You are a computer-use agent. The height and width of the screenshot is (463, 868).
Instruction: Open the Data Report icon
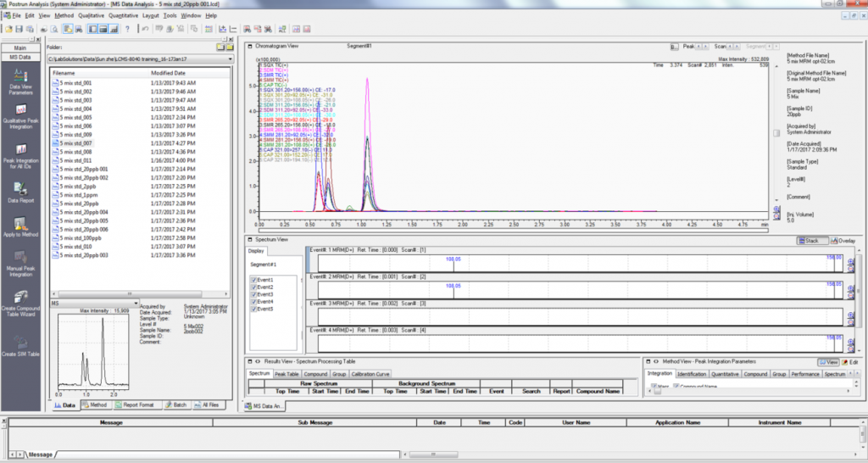click(x=20, y=190)
